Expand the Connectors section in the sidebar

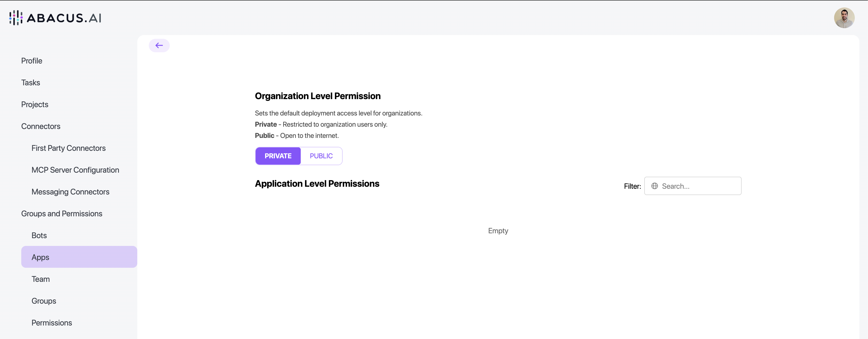tap(40, 126)
